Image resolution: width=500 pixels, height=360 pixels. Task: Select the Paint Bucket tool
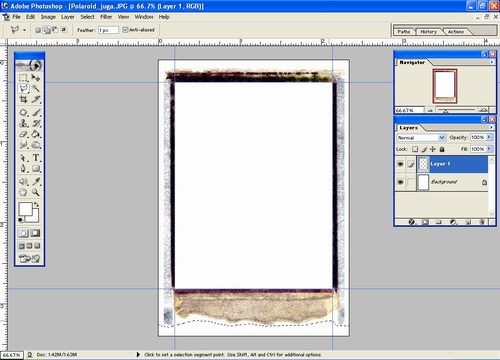(x=36, y=134)
